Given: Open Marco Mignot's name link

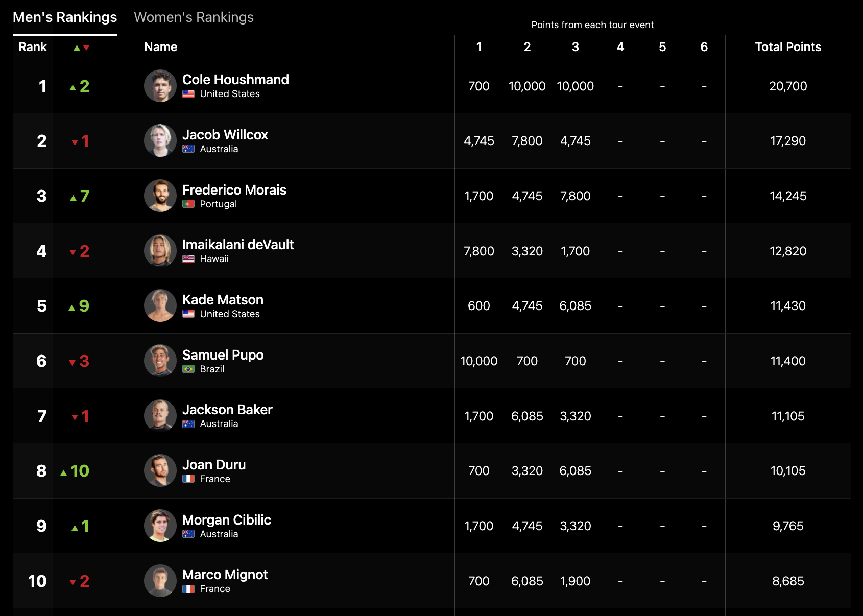Looking at the screenshot, I should click(225, 575).
